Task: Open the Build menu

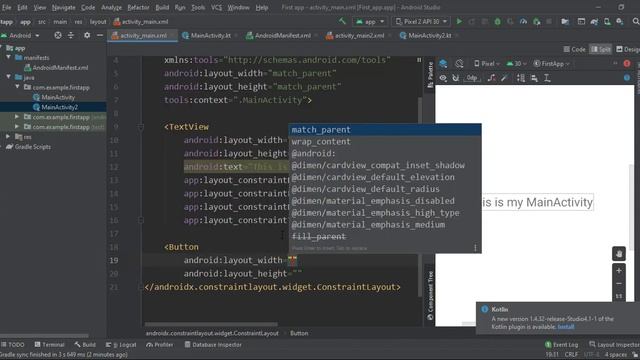Action: tap(162, 7)
